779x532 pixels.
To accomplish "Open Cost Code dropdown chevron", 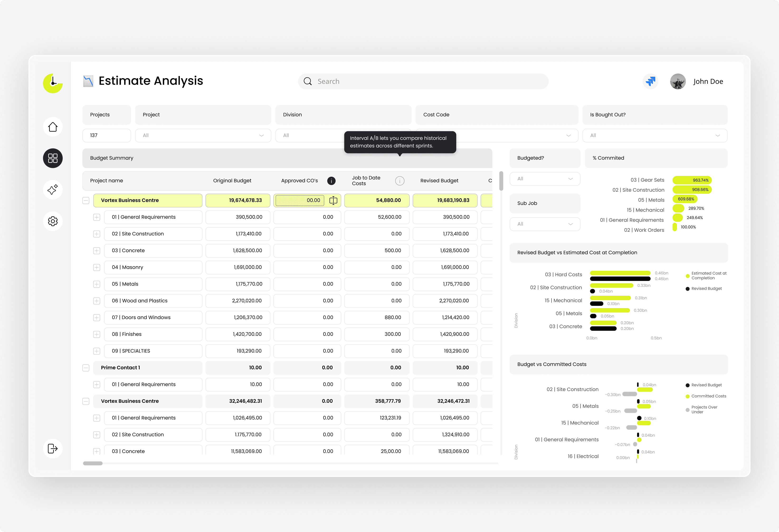I will 568,135.
